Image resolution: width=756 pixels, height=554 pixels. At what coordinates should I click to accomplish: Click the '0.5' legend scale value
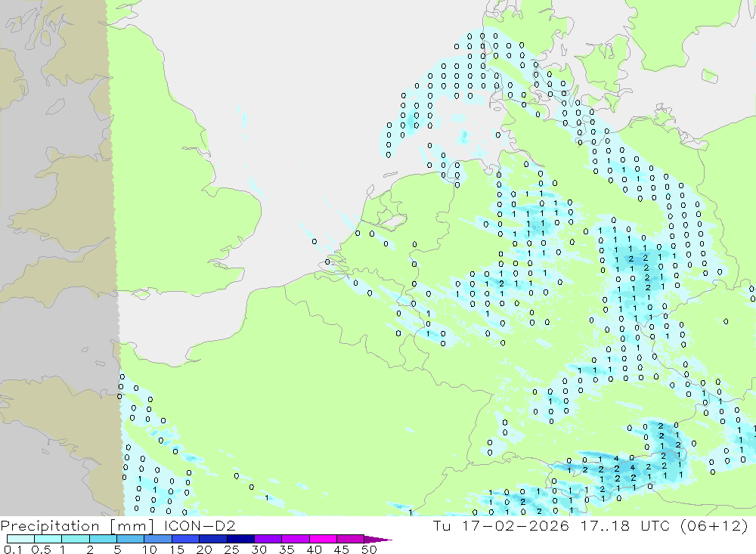(x=41, y=549)
